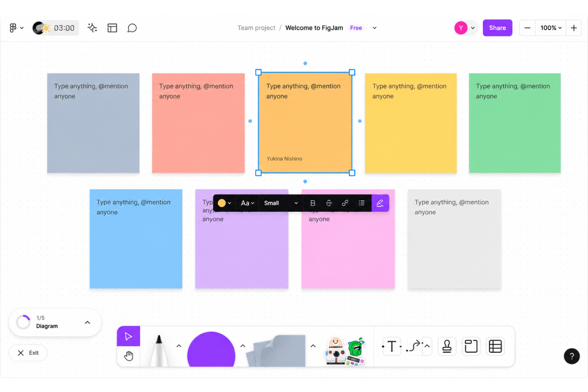Select the table tool
Screen dimensions: 588x392
coord(495,346)
